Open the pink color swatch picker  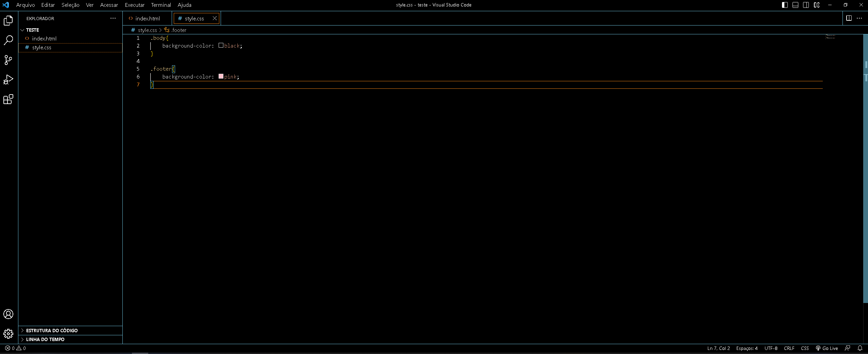[x=221, y=76]
